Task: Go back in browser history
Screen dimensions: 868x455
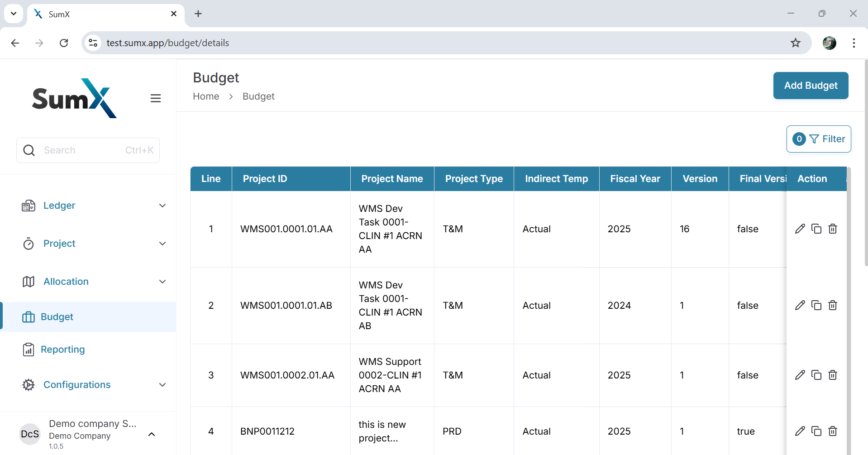Action: tap(15, 43)
